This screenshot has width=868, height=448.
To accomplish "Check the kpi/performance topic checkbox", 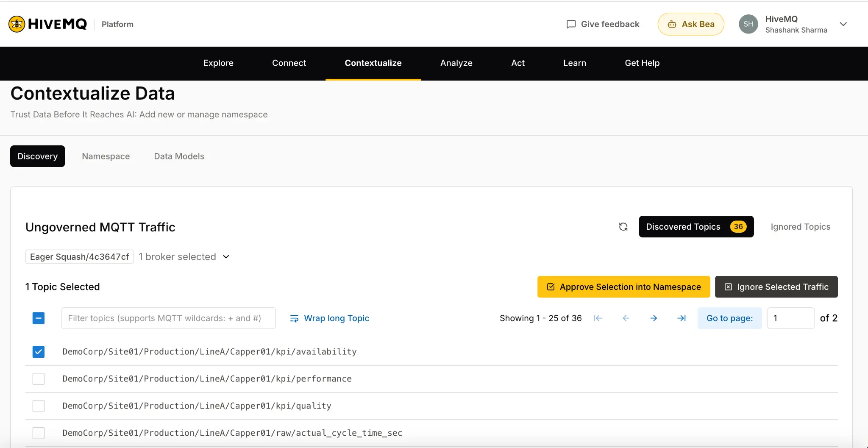I will pyautogui.click(x=39, y=379).
